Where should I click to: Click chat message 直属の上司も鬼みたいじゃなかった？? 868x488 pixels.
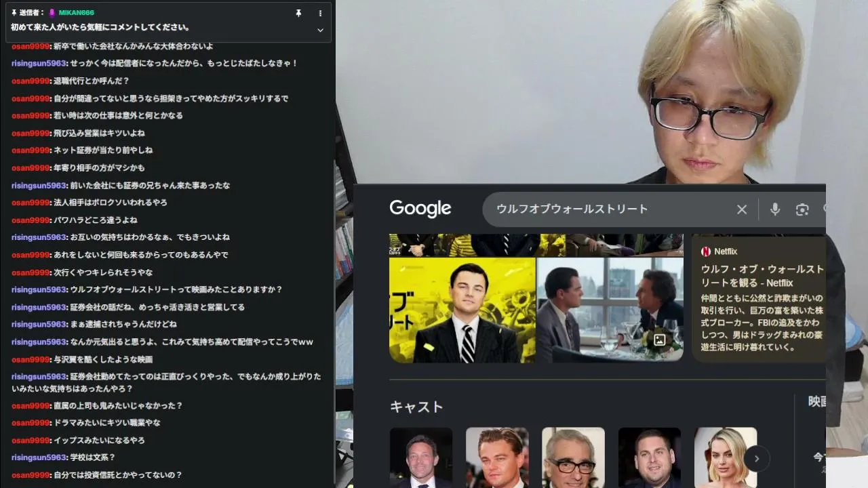click(x=118, y=406)
